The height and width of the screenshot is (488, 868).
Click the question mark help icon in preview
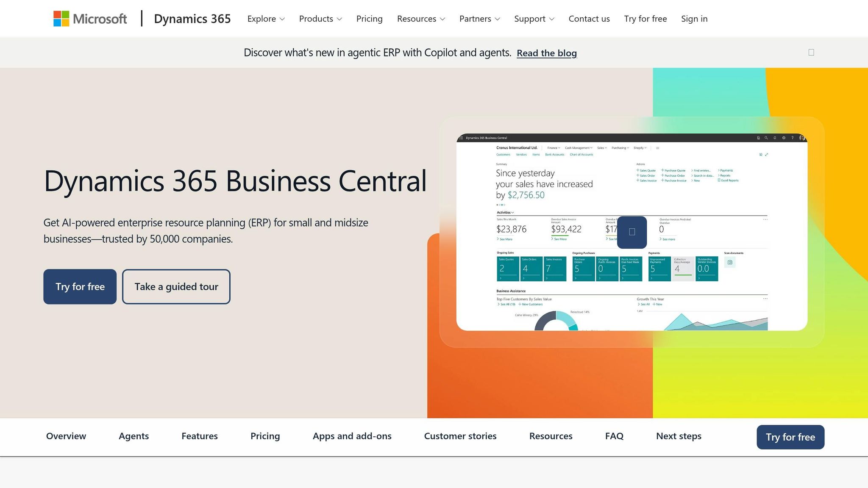792,138
